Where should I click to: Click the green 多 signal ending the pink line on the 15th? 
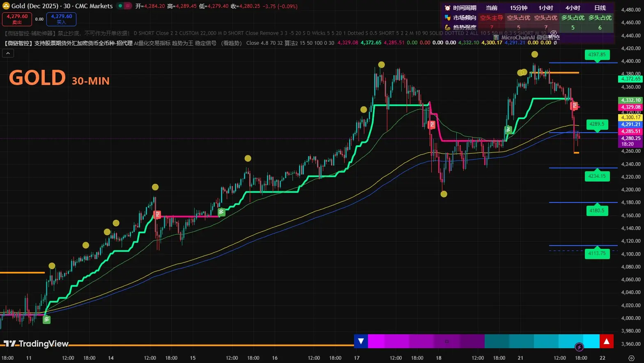[221, 212]
